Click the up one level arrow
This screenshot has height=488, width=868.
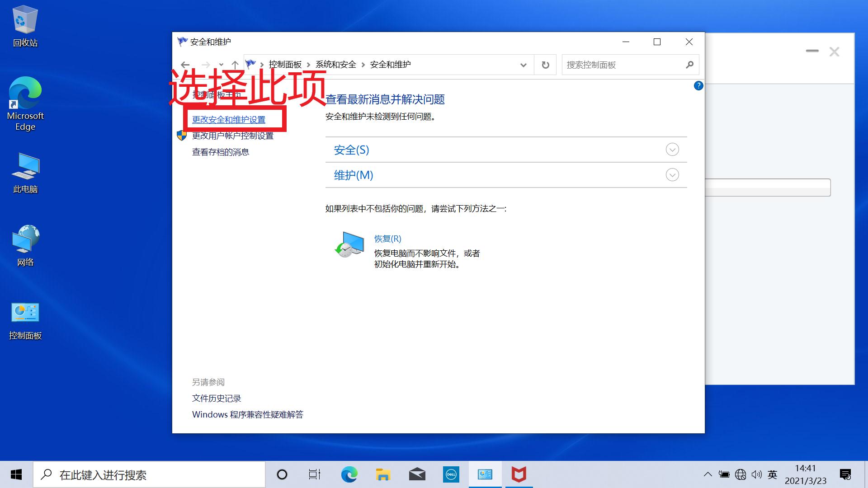tap(236, 65)
